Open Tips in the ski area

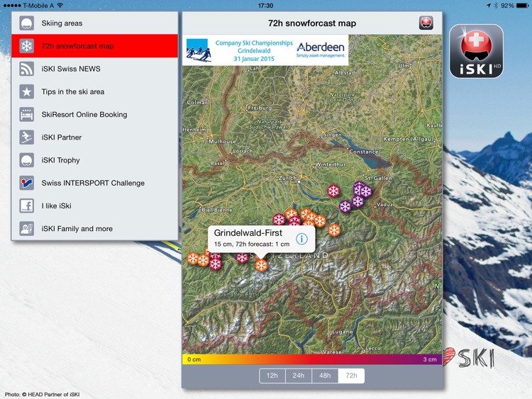pyautogui.click(x=94, y=91)
